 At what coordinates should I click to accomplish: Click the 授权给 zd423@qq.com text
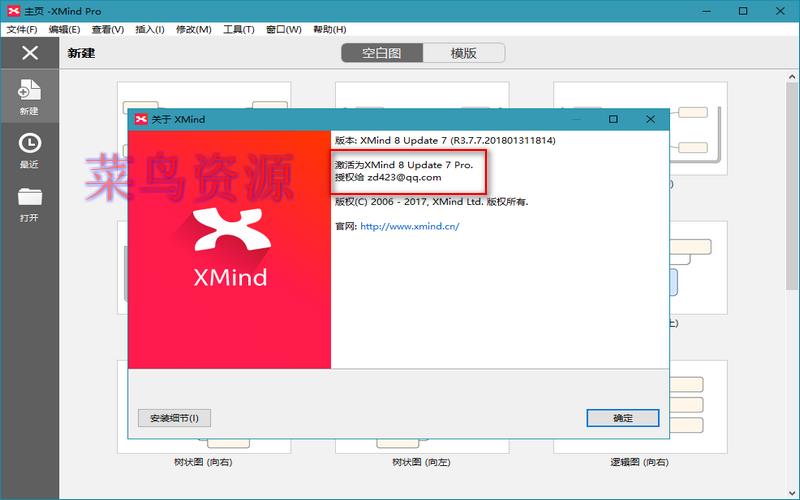[388, 178]
